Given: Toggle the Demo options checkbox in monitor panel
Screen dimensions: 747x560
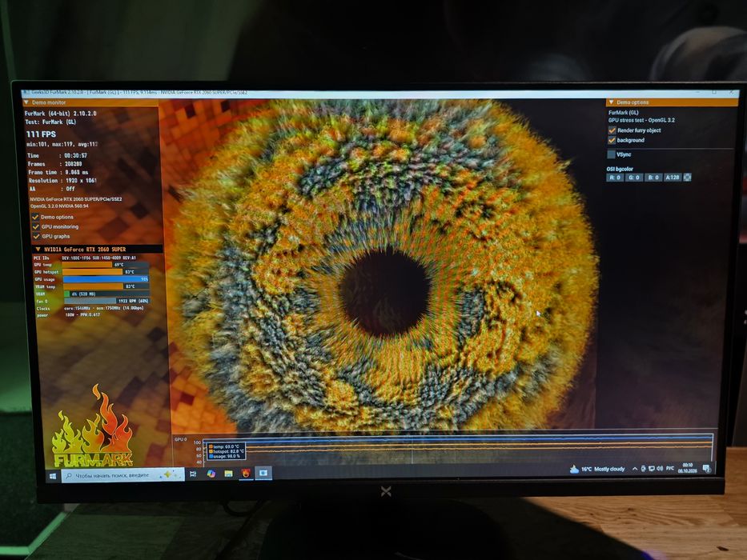Looking at the screenshot, I should (x=36, y=217).
